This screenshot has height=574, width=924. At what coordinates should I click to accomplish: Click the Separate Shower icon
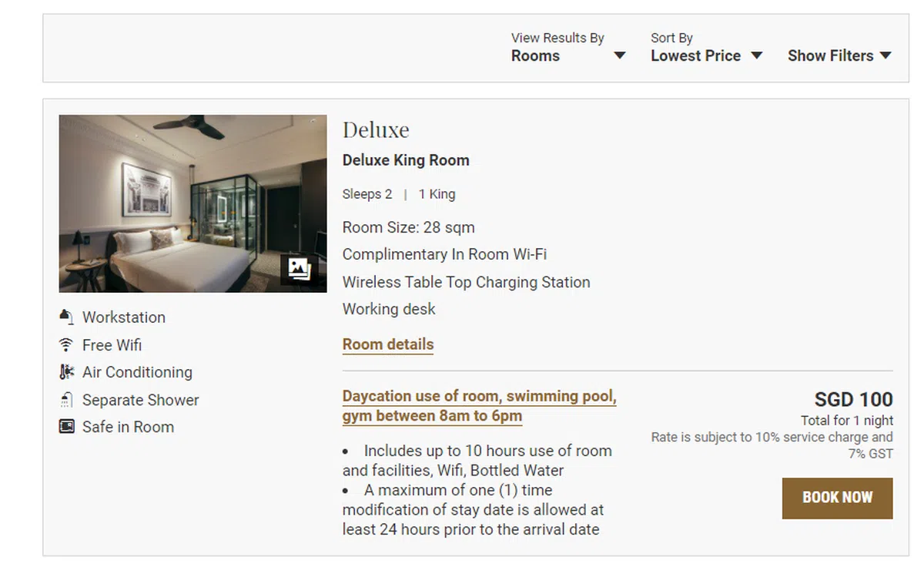click(67, 400)
